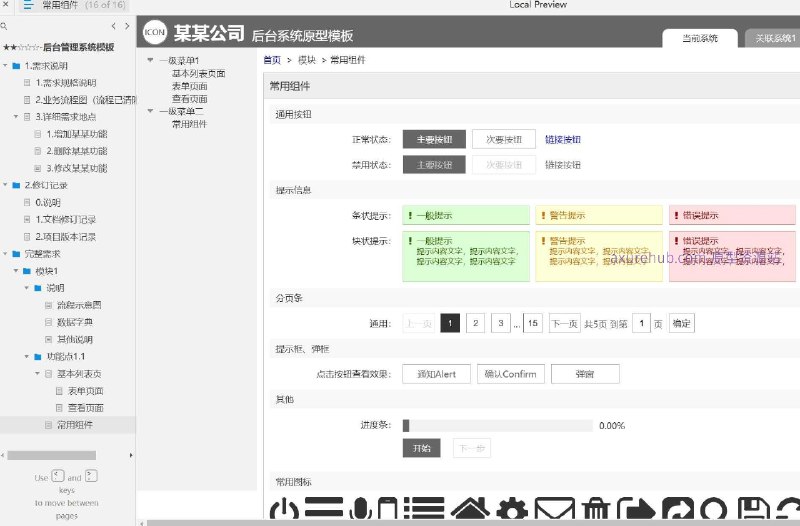Click 通知Alert button
This screenshot has width=800, height=526.
coord(436,374)
